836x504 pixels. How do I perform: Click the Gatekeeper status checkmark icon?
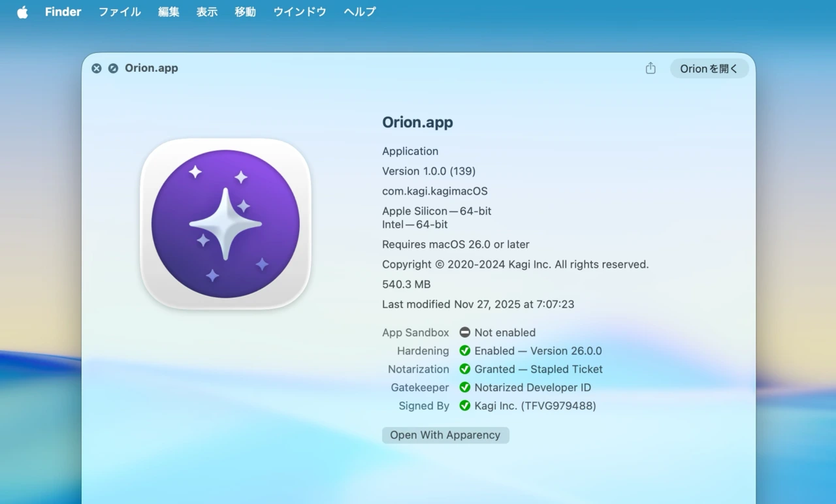[x=465, y=387]
